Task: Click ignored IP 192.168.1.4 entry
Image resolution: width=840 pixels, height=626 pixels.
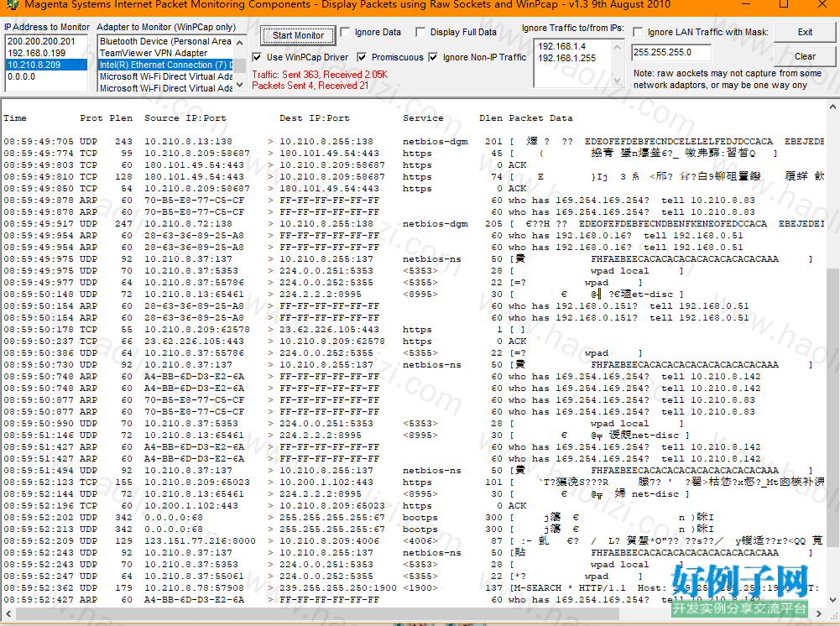Action: (x=562, y=47)
